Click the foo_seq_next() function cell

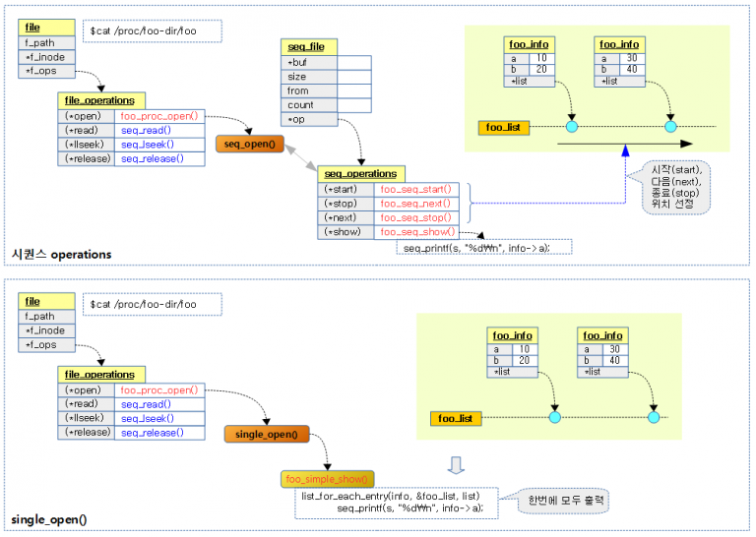[416, 204]
